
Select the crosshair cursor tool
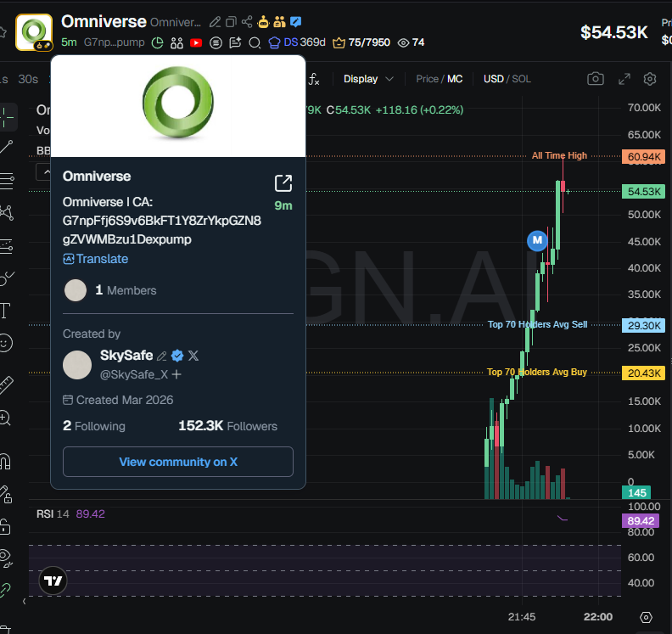(6, 117)
